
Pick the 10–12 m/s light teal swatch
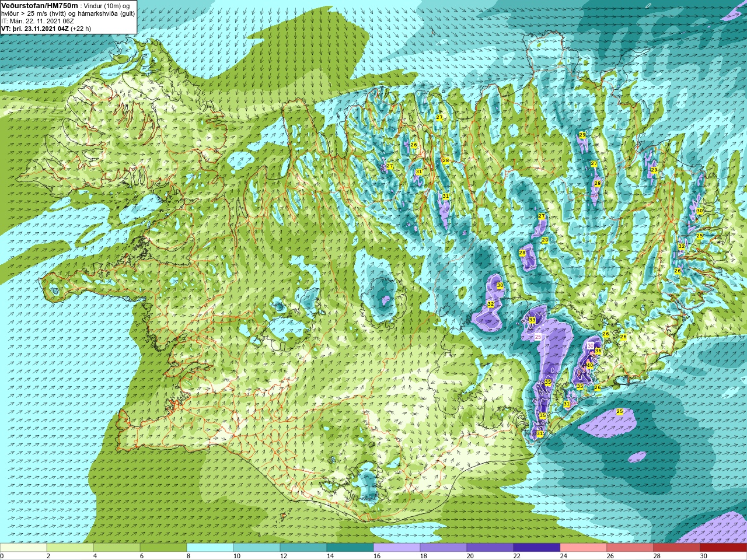pos(257,548)
